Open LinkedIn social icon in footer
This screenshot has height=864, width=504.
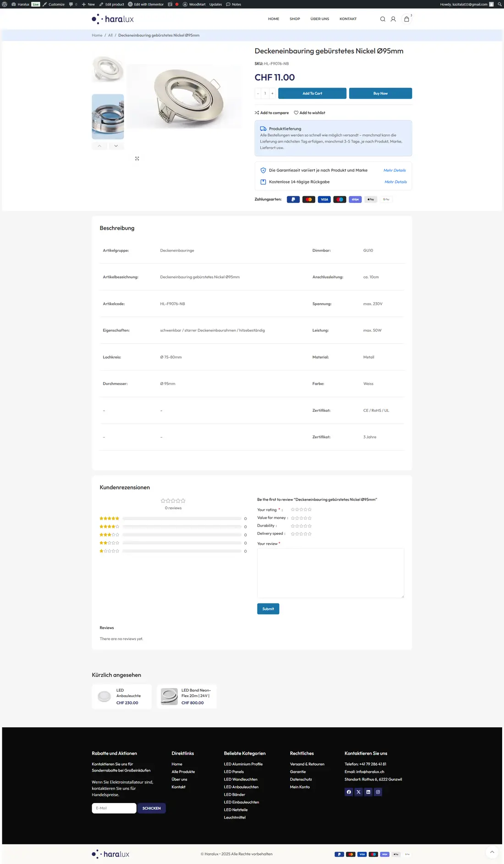tap(368, 792)
